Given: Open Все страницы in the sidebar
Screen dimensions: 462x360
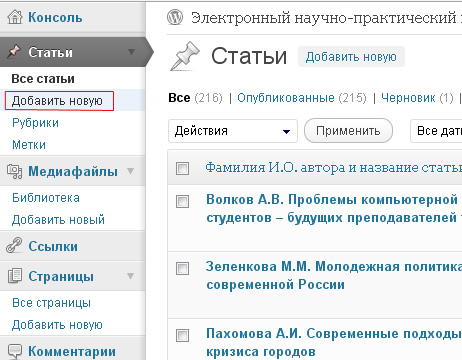Looking at the screenshot, I should pos(51,303).
